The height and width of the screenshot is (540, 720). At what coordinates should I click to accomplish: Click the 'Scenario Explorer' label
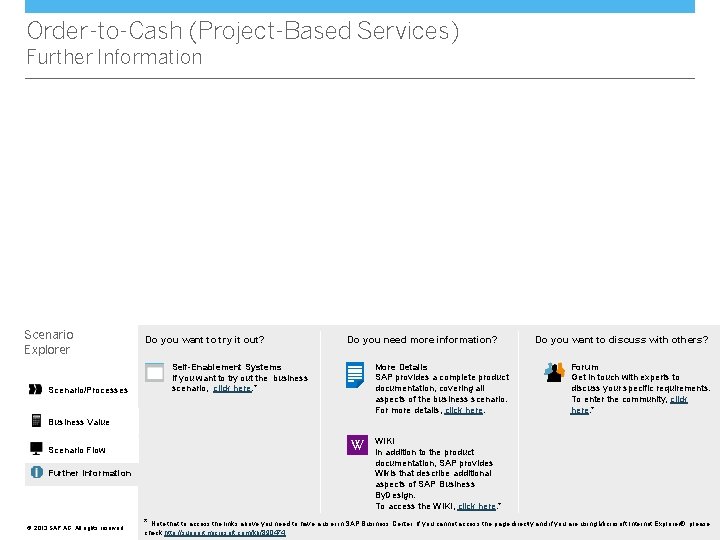coord(49,342)
